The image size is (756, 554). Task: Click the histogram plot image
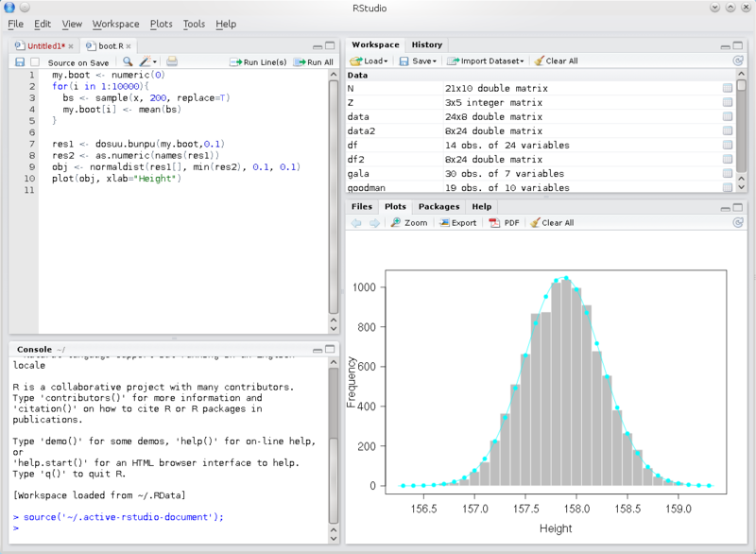[x=546, y=386]
